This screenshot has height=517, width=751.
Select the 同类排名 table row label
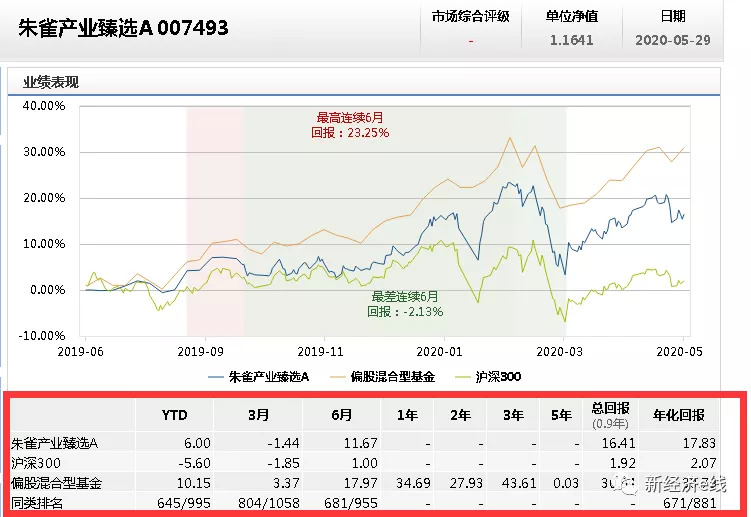pos(36,503)
